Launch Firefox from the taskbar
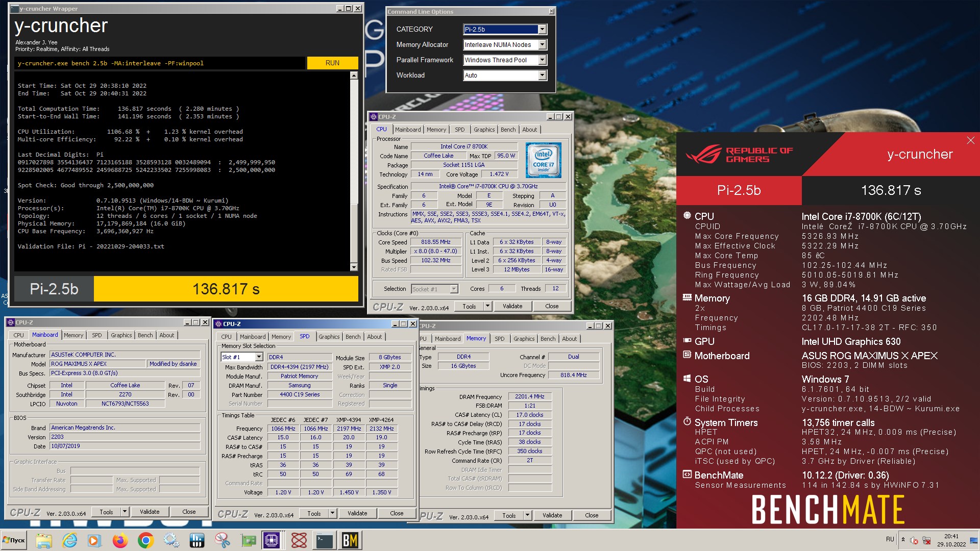Viewport: 980px width, 551px height. (x=120, y=540)
